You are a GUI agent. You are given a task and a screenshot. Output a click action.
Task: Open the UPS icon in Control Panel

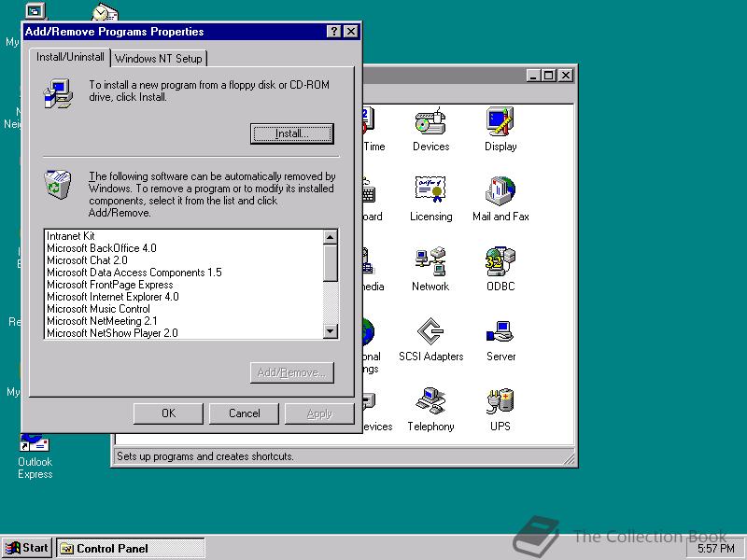(500, 410)
